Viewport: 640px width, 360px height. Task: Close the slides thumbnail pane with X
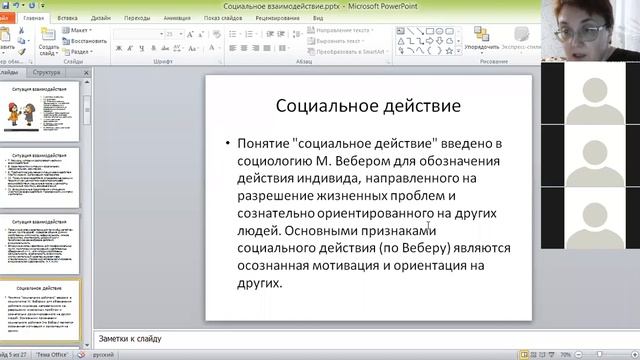tap(86, 73)
